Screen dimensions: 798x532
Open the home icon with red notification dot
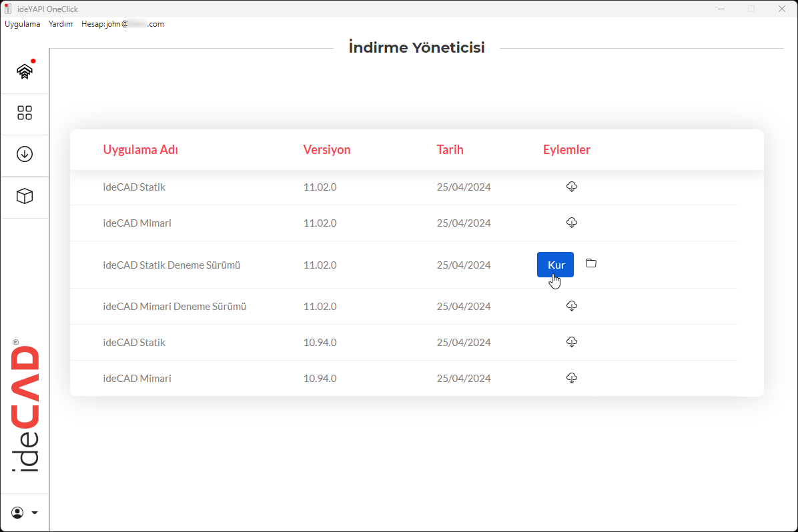pyautogui.click(x=25, y=71)
